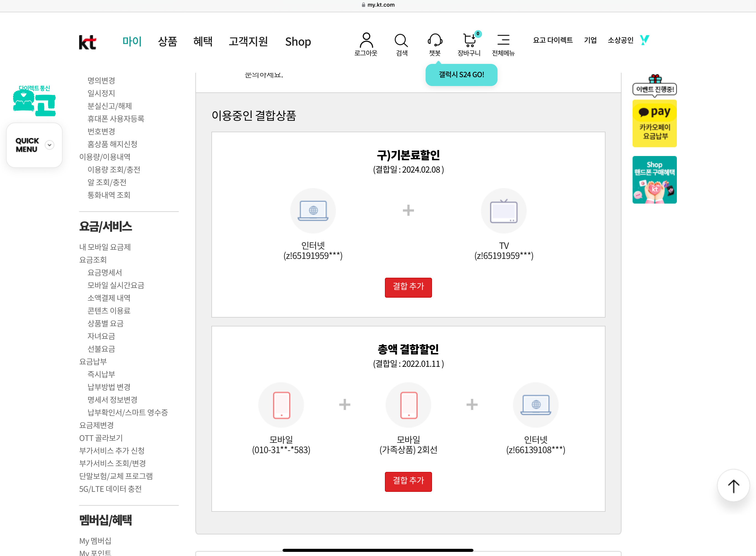
Task: Expand the QUICK MENU chevron
Action: 50,145
